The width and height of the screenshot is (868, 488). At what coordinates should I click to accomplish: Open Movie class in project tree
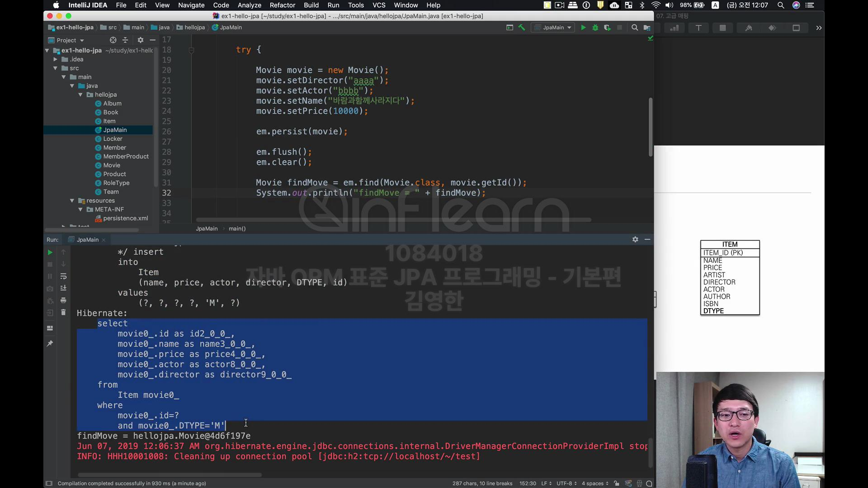tap(111, 165)
